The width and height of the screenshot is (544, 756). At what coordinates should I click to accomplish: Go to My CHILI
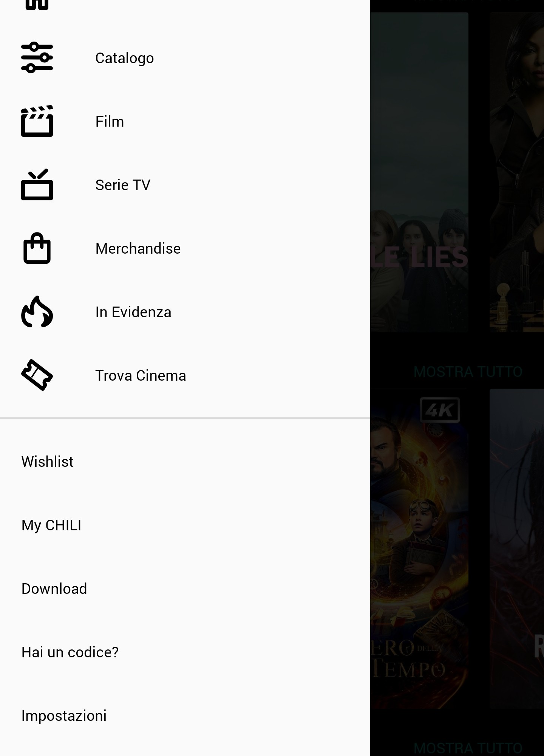[51, 525]
